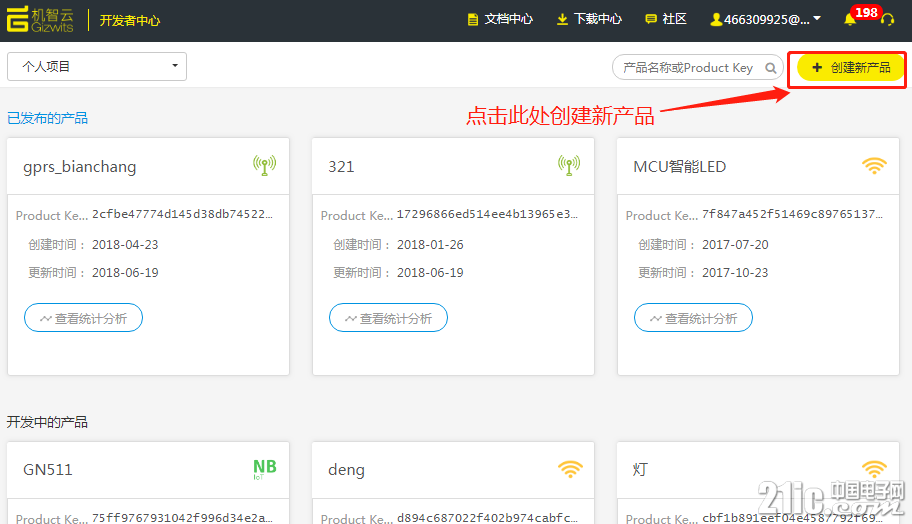Select the Product Key value of gprs_bianchang
Screen dimensions: 912x524
coord(183,214)
